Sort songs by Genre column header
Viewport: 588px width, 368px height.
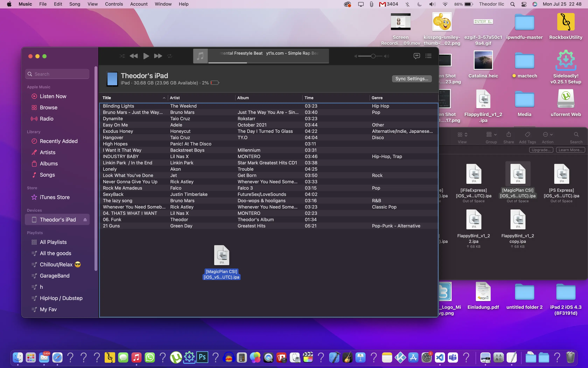pos(404,98)
